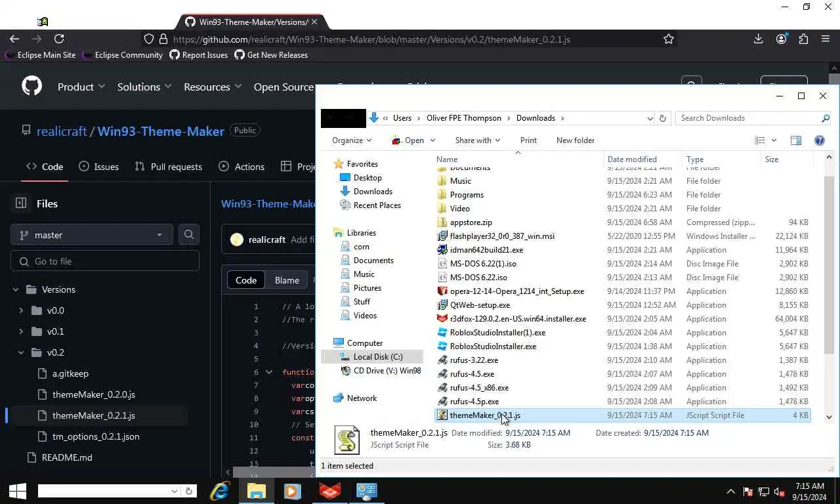The image size is (840, 504).
Task: Open tm_options_0.2.1.json in GitHub tree
Action: coord(96,436)
